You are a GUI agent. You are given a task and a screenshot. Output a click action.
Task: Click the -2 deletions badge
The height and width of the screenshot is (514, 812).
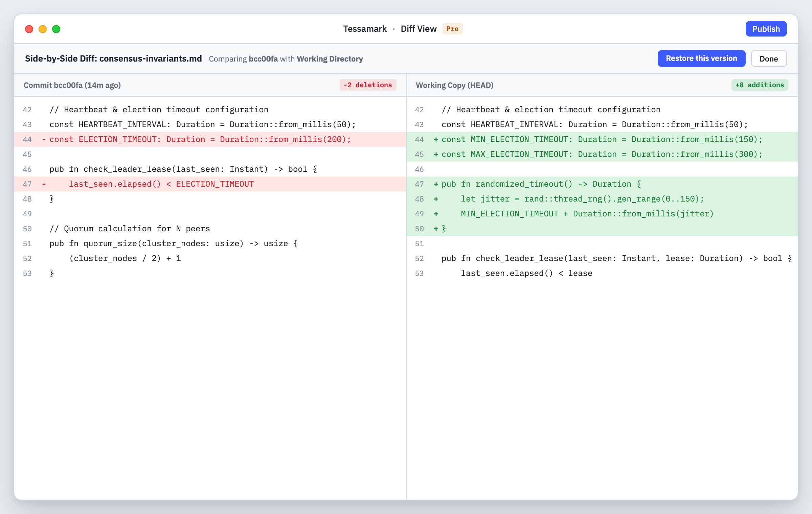coord(368,85)
